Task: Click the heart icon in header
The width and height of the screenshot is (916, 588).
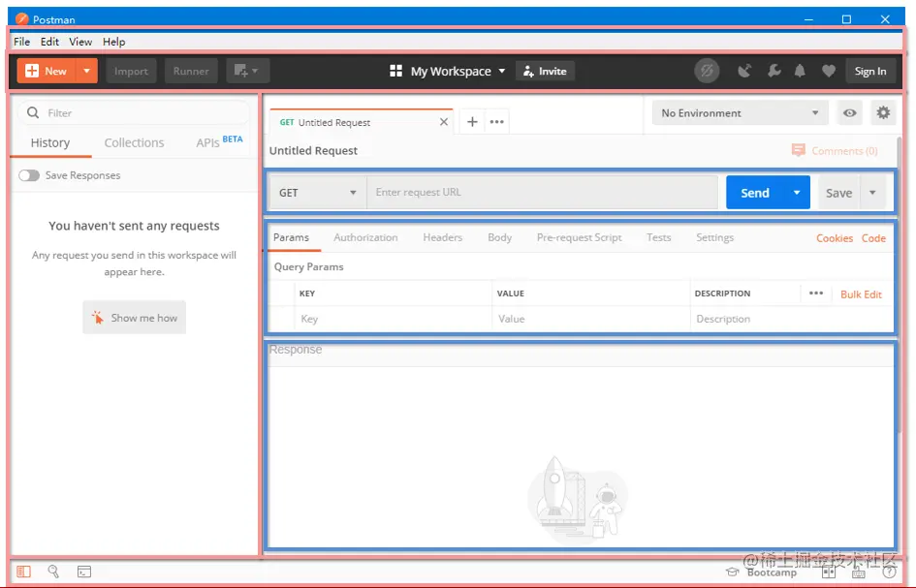Action: (829, 72)
